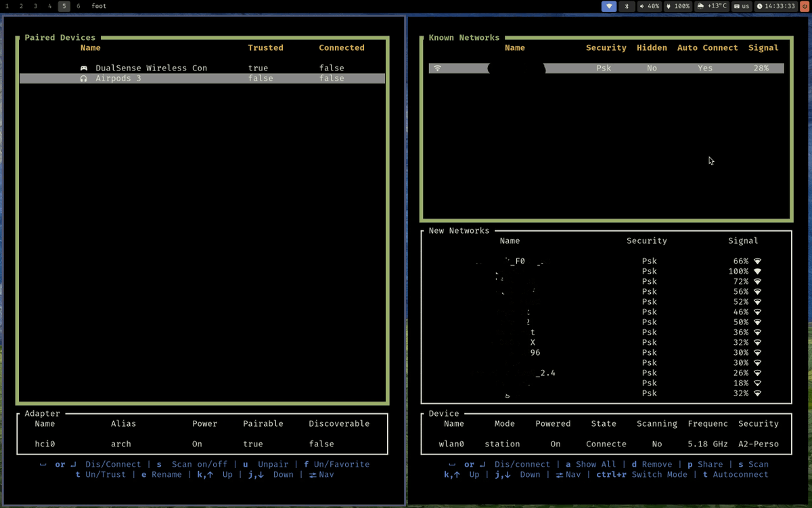
Task: Click the Bluetooth icon in the status bar
Action: coord(625,6)
